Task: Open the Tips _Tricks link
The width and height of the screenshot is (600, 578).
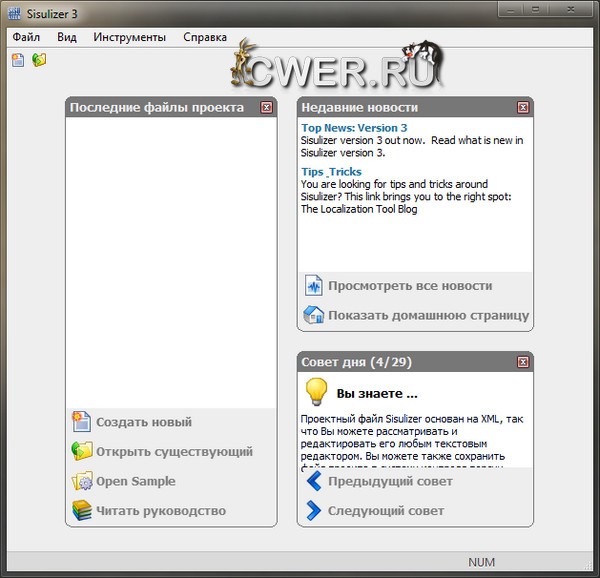Action: (331, 172)
